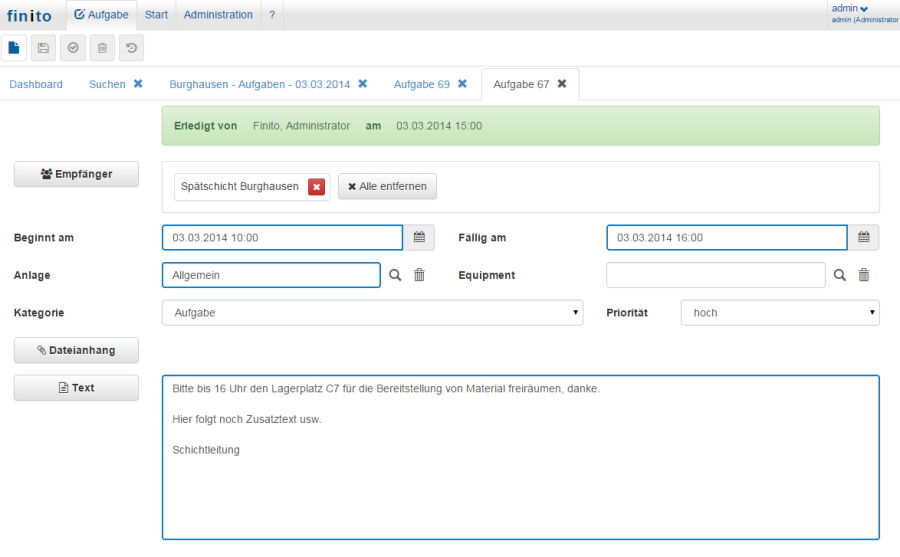Open calendar picker for Fällig am
The image size is (900, 557).
coord(864,238)
